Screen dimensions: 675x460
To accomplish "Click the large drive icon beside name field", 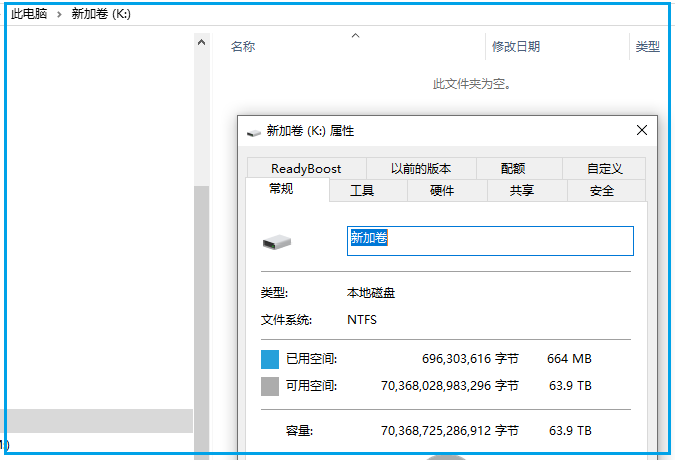I will point(277,242).
